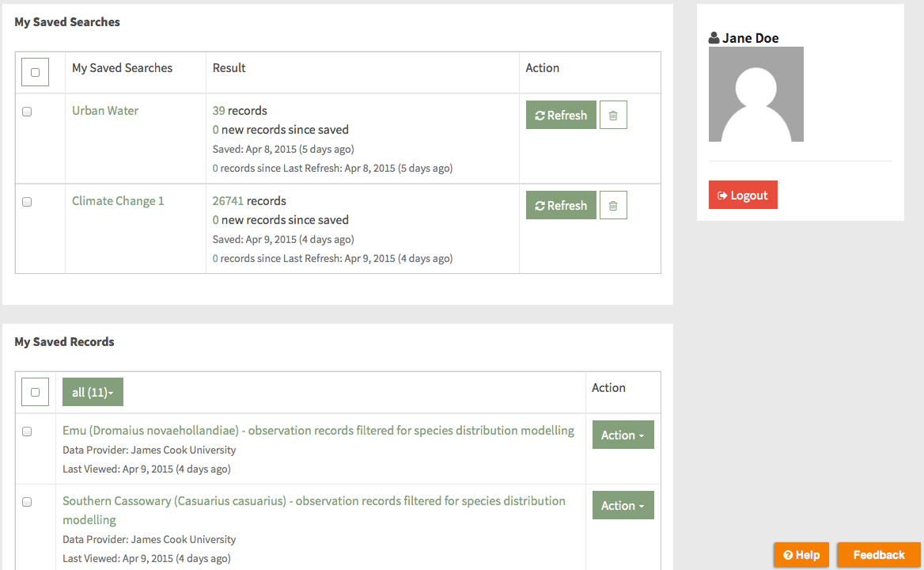Open the Emu observation records link

318,431
